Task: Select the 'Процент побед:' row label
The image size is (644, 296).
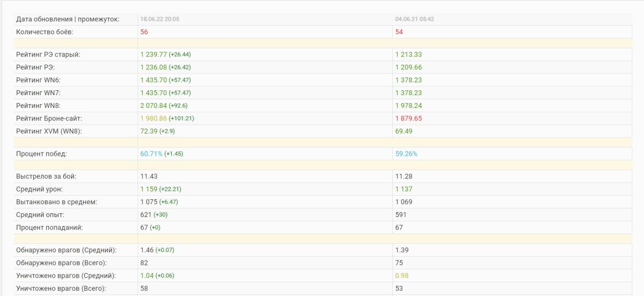Action: pyautogui.click(x=41, y=154)
